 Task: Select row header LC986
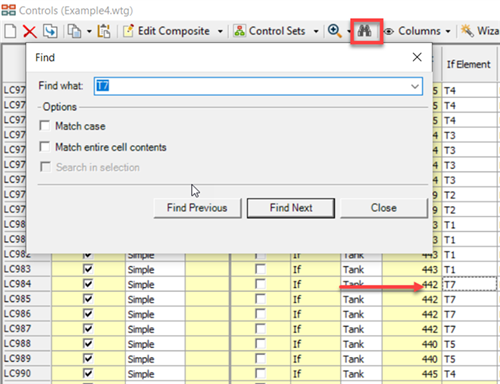(x=27, y=314)
